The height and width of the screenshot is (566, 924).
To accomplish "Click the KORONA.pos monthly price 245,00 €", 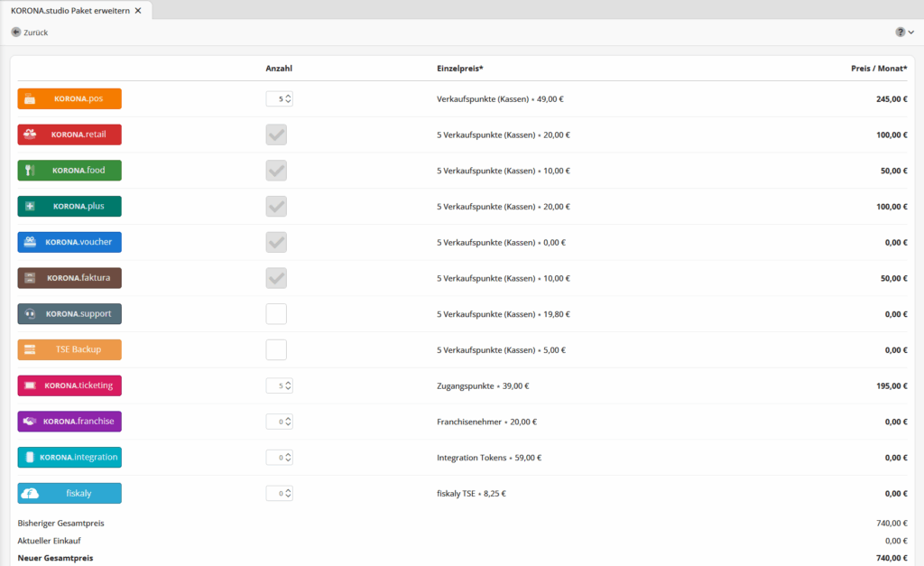I will click(x=892, y=99).
